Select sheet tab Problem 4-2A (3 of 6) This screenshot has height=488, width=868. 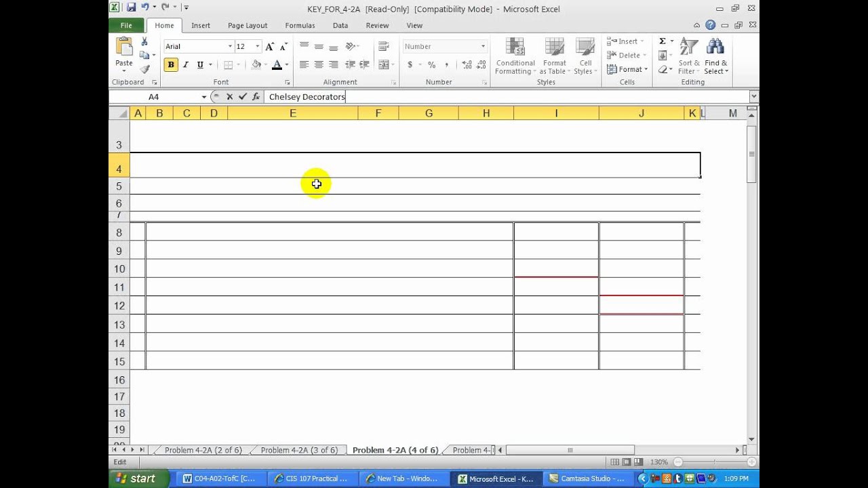tap(299, 450)
